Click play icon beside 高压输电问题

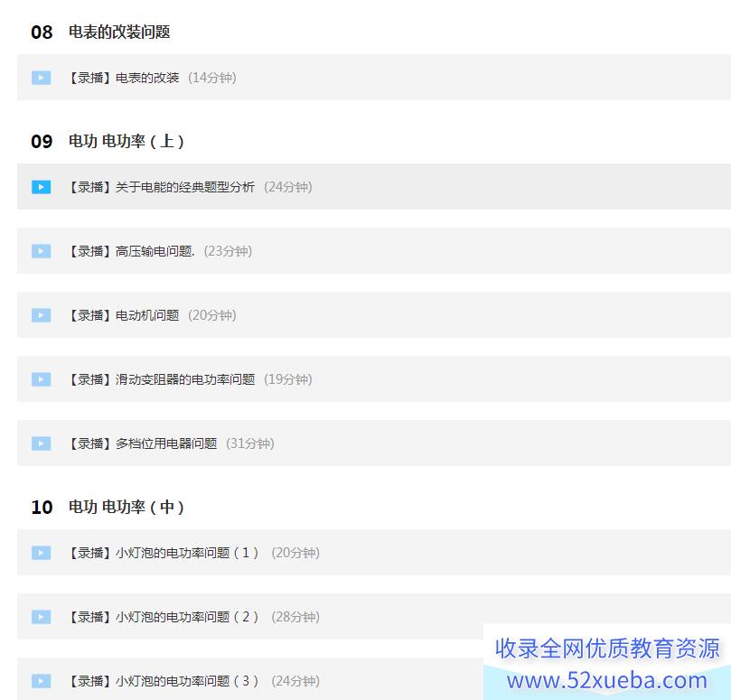tap(41, 251)
